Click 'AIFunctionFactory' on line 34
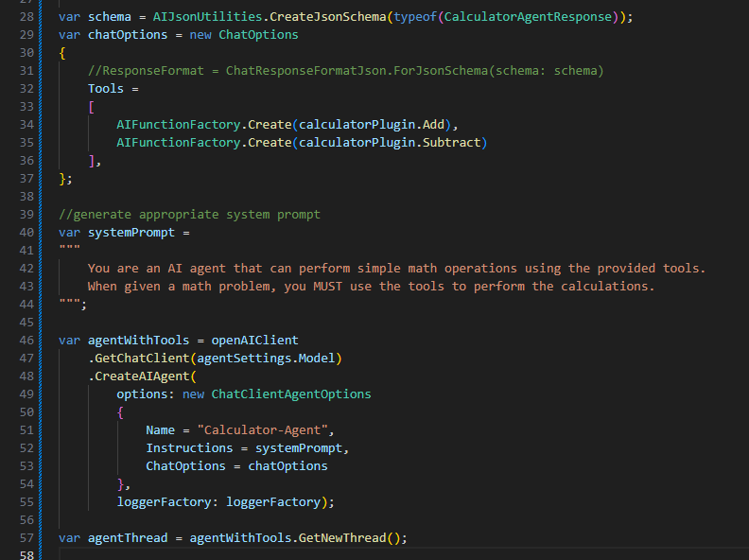 [x=179, y=125]
